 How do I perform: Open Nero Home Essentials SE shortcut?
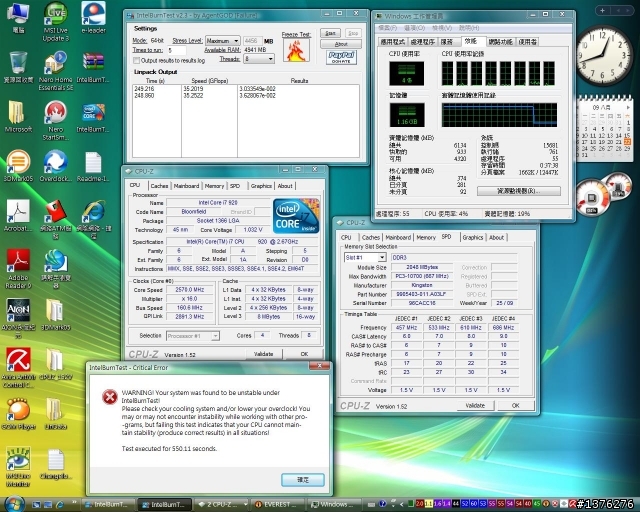pos(56,71)
